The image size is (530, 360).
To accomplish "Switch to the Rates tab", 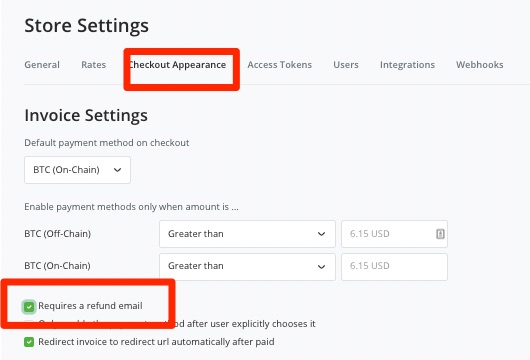I will (94, 65).
